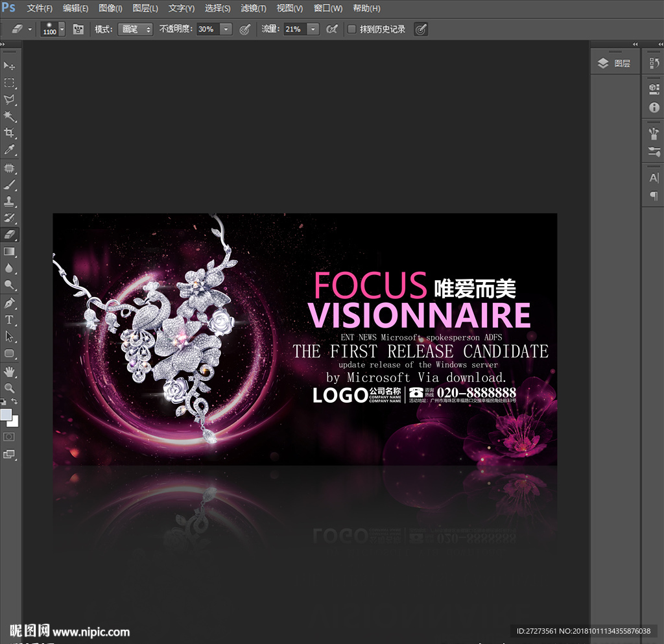Toggle airbrush mode button

(332, 29)
